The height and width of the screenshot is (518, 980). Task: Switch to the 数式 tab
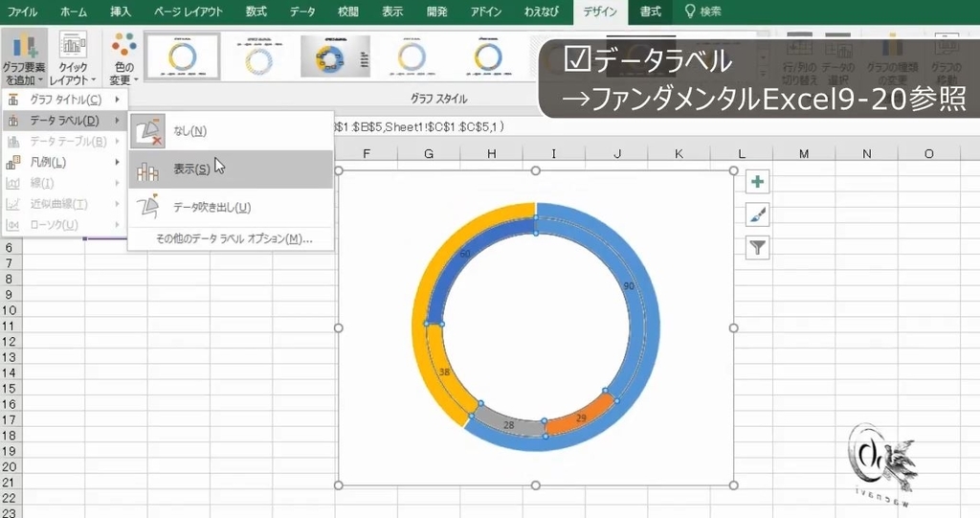click(x=256, y=11)
